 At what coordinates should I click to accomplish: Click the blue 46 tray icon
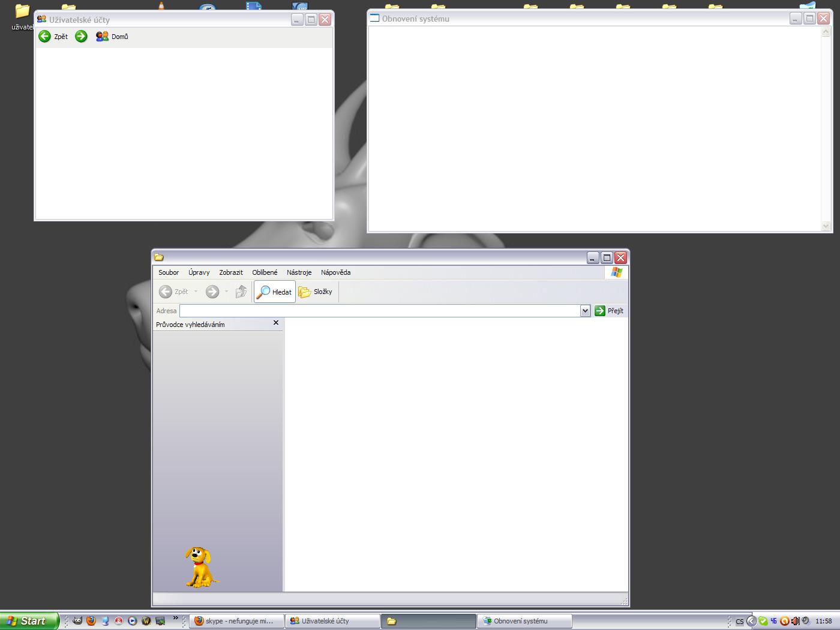point(773,621)
